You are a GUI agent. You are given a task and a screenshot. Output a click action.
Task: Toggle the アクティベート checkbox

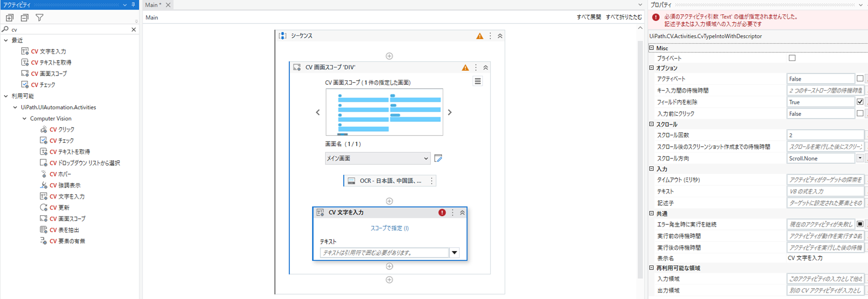[x=860, y=79]
